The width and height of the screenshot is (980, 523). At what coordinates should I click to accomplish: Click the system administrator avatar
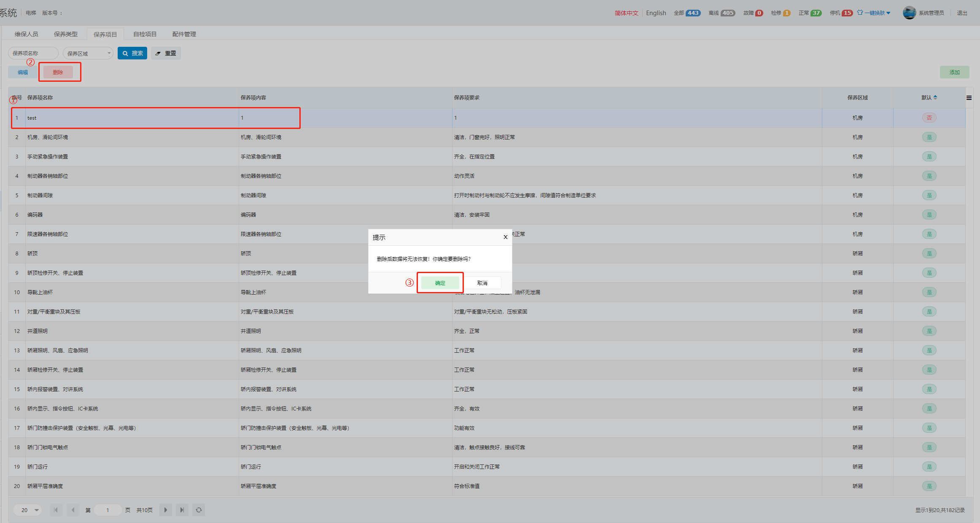point(909,13)
